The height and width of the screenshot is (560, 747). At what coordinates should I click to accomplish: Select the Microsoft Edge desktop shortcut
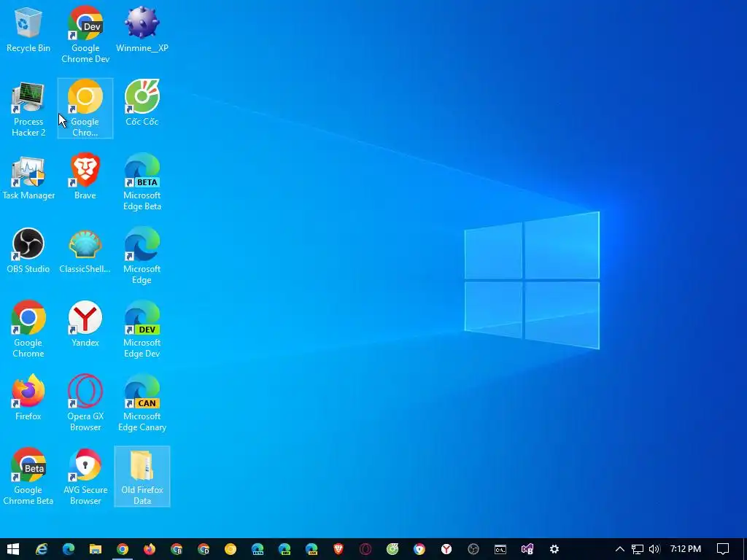pos(142,256)
